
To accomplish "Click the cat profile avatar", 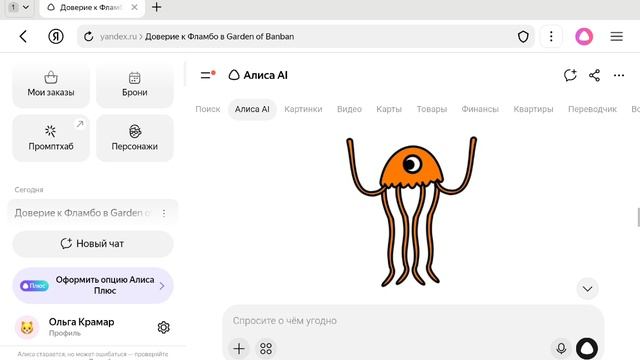I will tap(27, 327).
